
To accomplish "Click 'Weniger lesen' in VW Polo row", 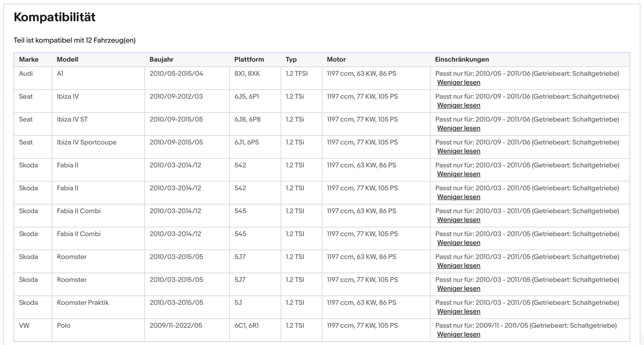I will point(458,334).
